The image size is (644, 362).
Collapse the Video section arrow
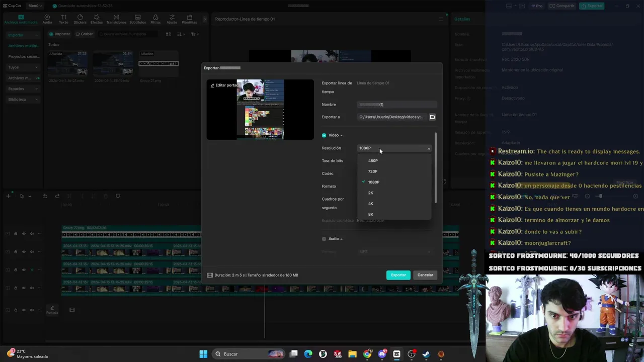pyautogui.click(x=341, y=136)
